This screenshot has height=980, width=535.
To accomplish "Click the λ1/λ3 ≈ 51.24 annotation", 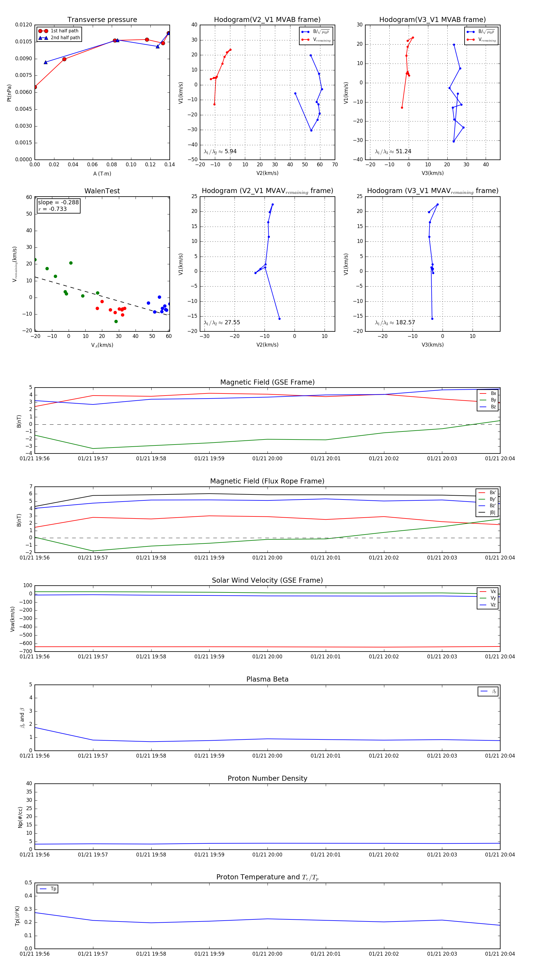I will pyautogui.click(x=393, y=151).
